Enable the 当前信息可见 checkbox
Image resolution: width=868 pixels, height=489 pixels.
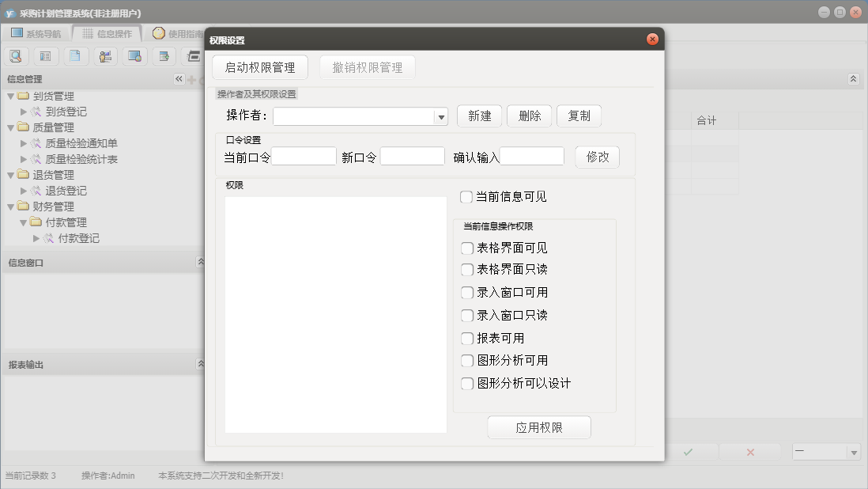[466, 196]
